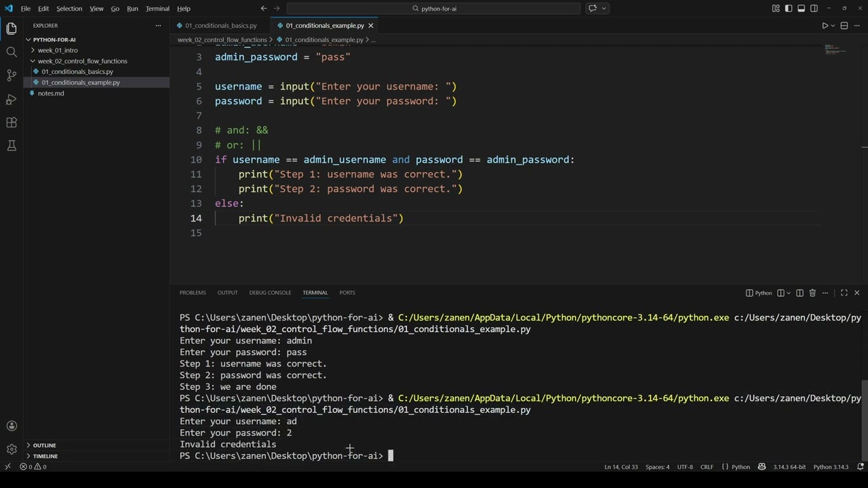Click the errors and warnings count in the status bar

pos(33,467)
